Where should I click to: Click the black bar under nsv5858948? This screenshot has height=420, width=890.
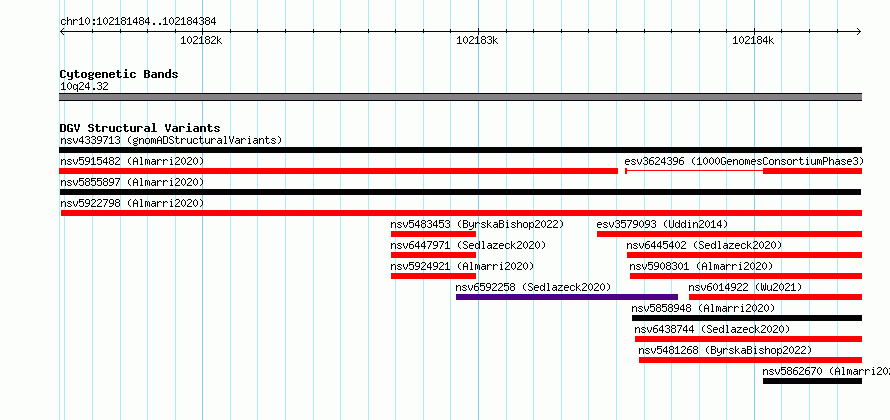(747, 318)
